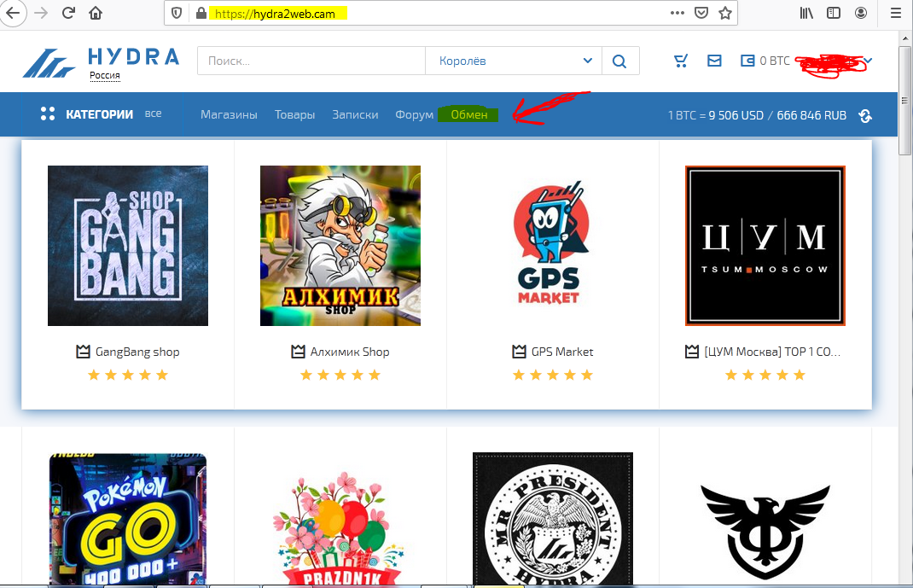Open the Firefox account avatar icon
Screen dimensions: 913x588
[x=861, y=13]
